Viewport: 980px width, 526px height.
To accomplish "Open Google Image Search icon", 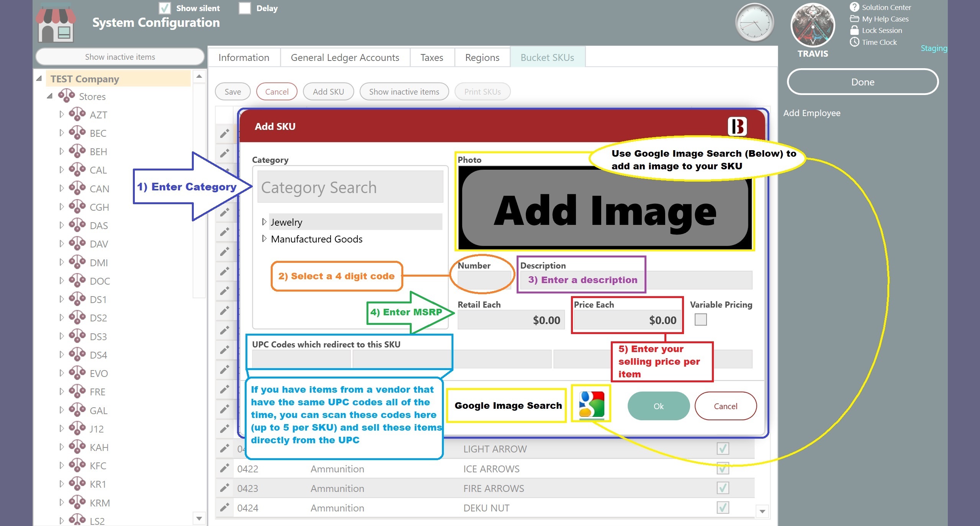I will pyautogui.click(x=591, y=405).
